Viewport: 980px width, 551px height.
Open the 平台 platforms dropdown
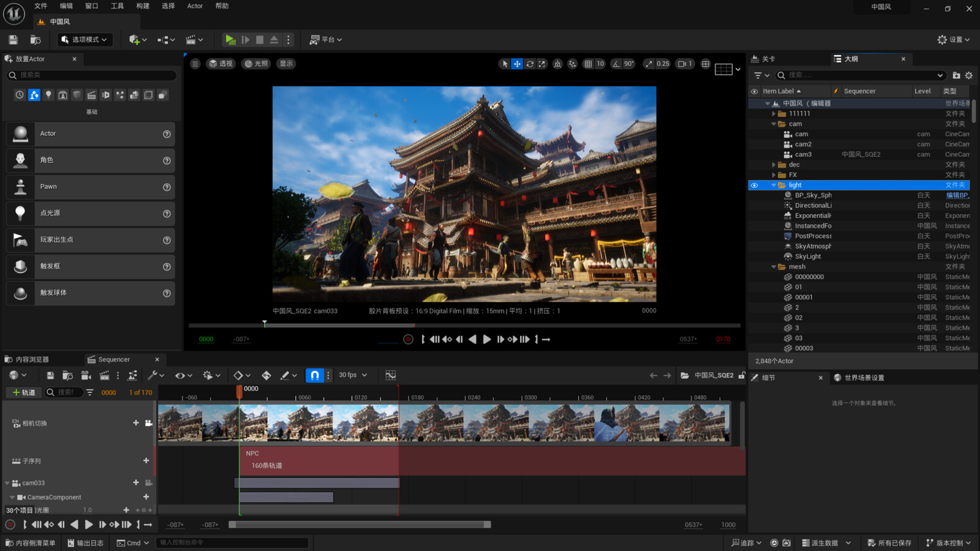pyautogui.click(x=326, y=40)
